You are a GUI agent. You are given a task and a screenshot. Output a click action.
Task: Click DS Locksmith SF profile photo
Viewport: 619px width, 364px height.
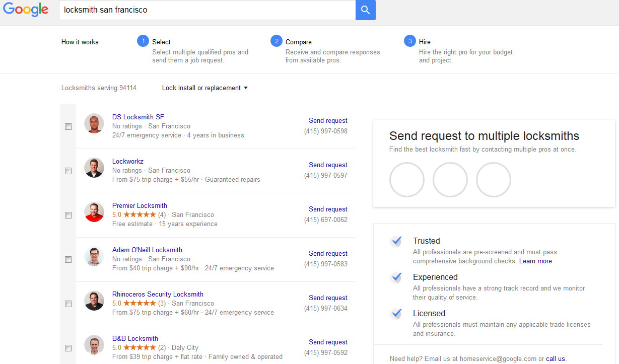click(x=94, y=123)
